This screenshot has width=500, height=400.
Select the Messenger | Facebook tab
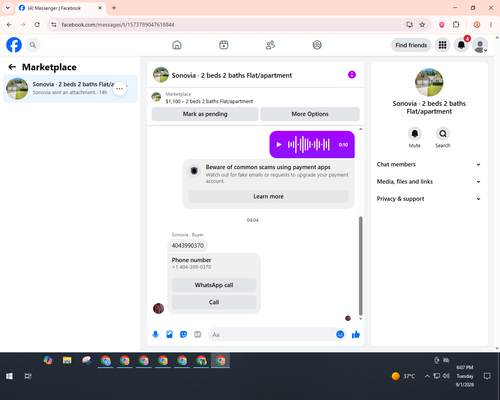(x=61, y=8)
